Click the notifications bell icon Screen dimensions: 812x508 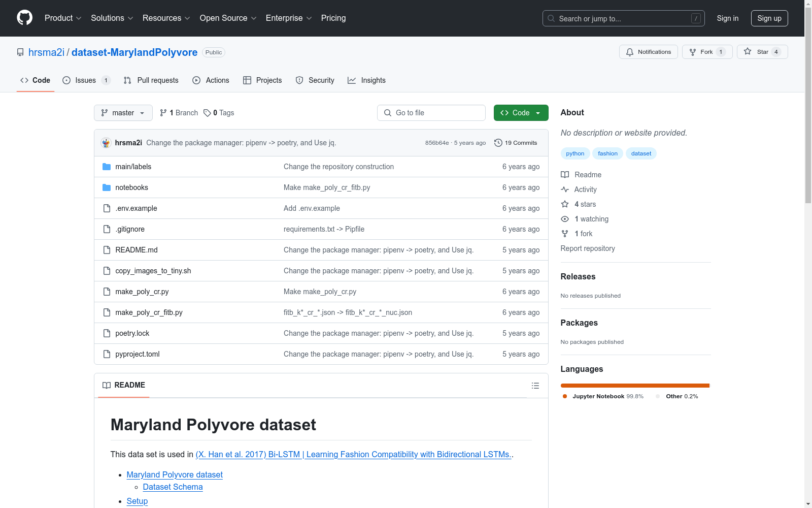(x=630, y=52)
